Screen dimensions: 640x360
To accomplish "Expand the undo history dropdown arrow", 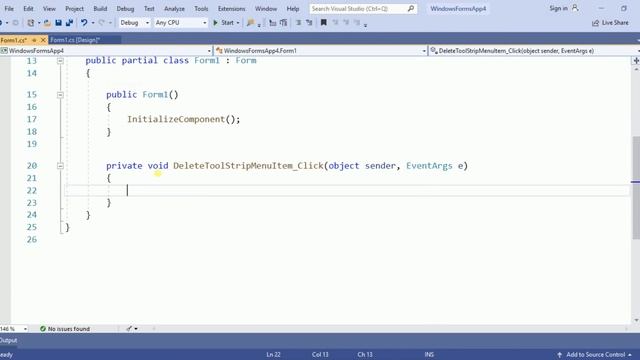I will [93, 23].
